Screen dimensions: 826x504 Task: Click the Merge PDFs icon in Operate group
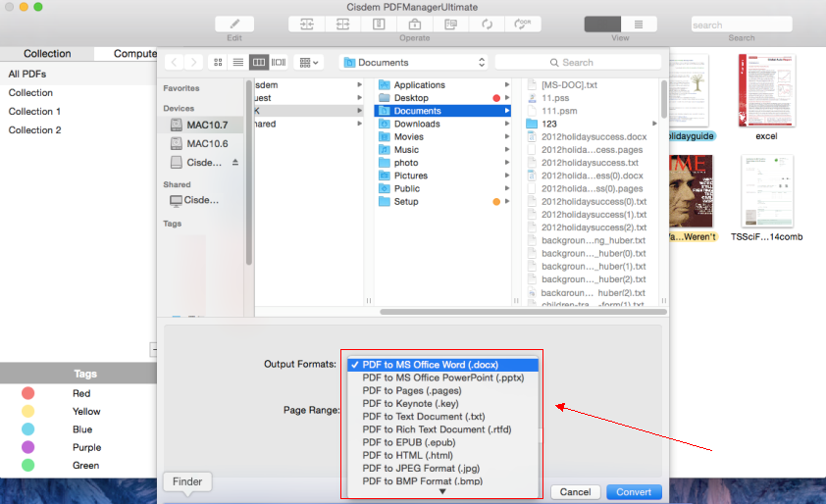[307, 24]
